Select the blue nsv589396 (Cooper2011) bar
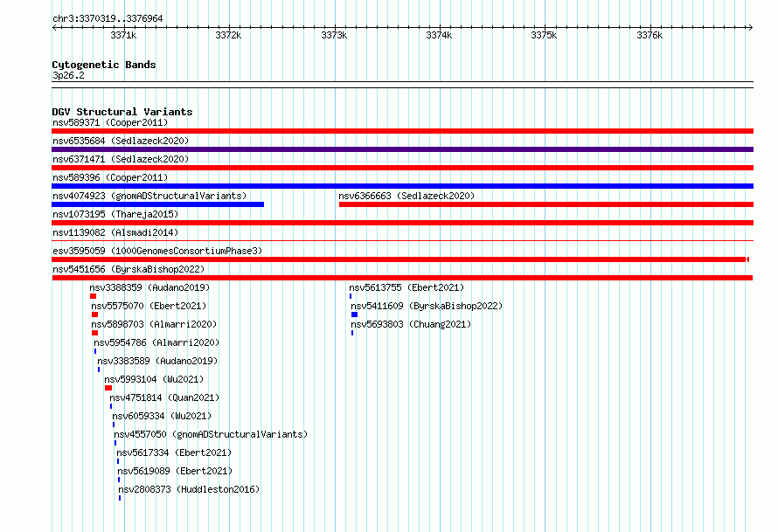The height and width of the screenshot is (532, 778). [x=402, y=186]
